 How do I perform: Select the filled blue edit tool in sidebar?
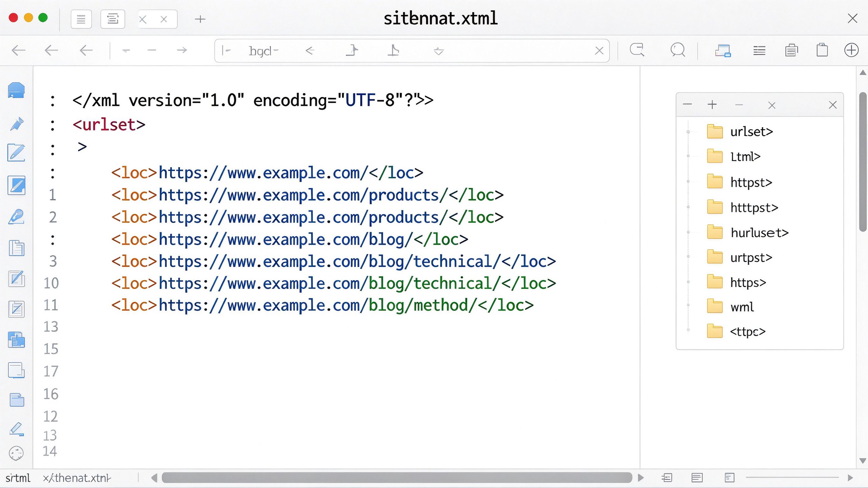(x=17, y=185)
